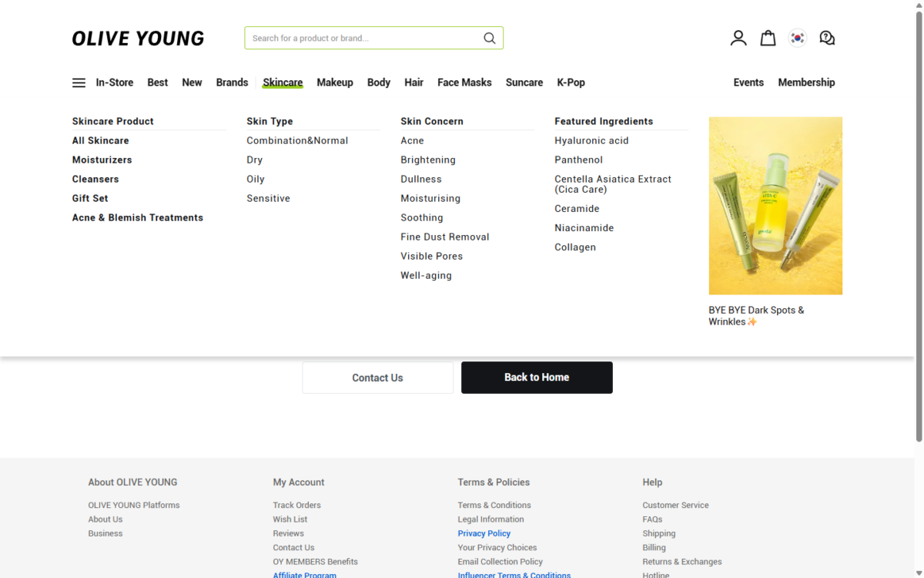The width and height of the screenshot is (924, 578).
Task: Open the hamburger menu icon
Action: point(79,82)
